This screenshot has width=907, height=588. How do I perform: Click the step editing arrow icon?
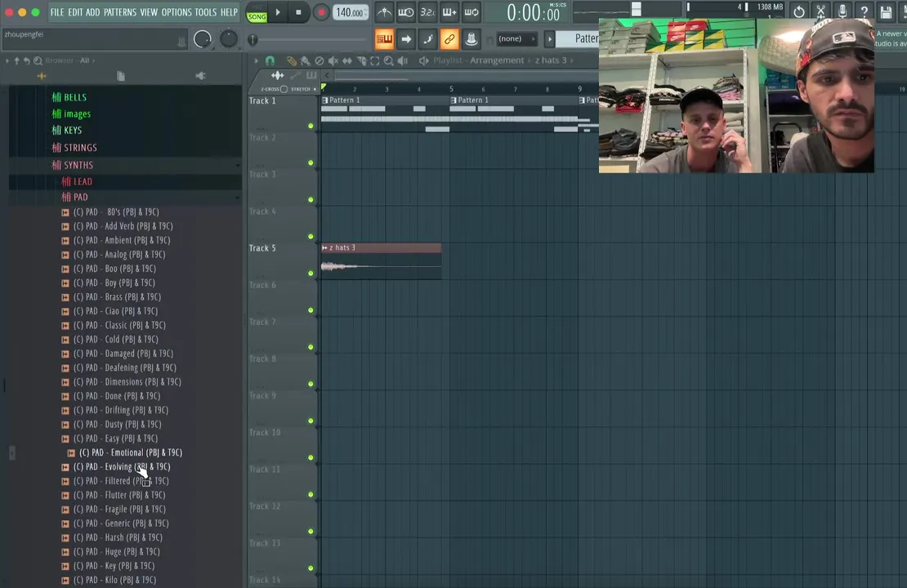(406, 39)
